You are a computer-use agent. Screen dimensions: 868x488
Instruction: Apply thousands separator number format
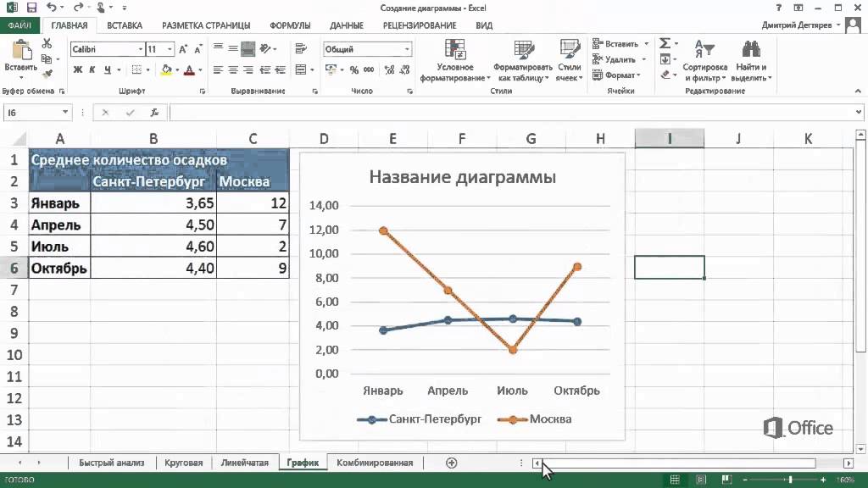(x=369, y=69)
